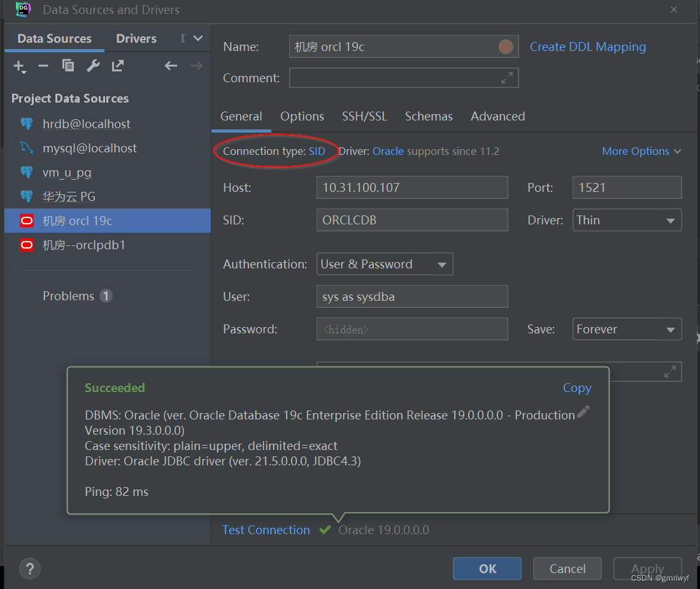The width and height of the screenshot is (700, 589).
Task: Click the User field sys as sysdba
Action: point(412,297)
